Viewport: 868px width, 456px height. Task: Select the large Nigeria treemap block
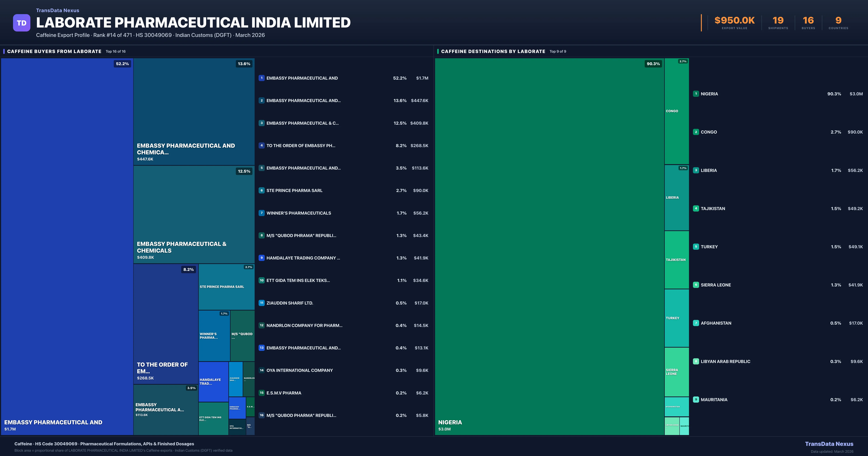point(549,246)
